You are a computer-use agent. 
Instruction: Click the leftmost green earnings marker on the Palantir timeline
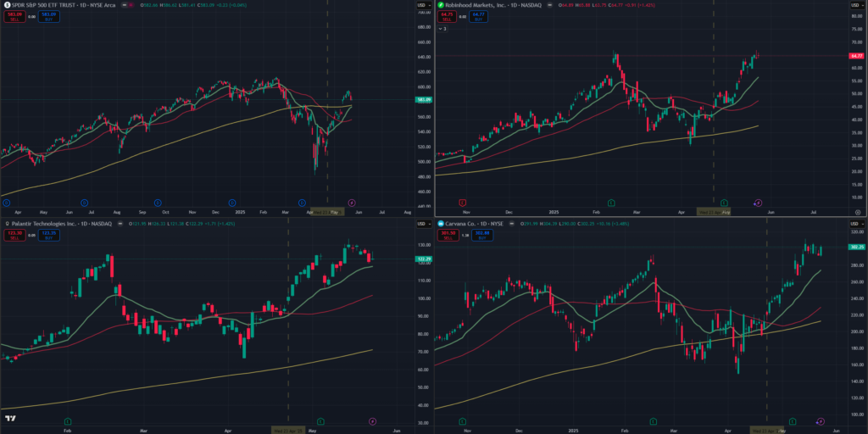68,420
